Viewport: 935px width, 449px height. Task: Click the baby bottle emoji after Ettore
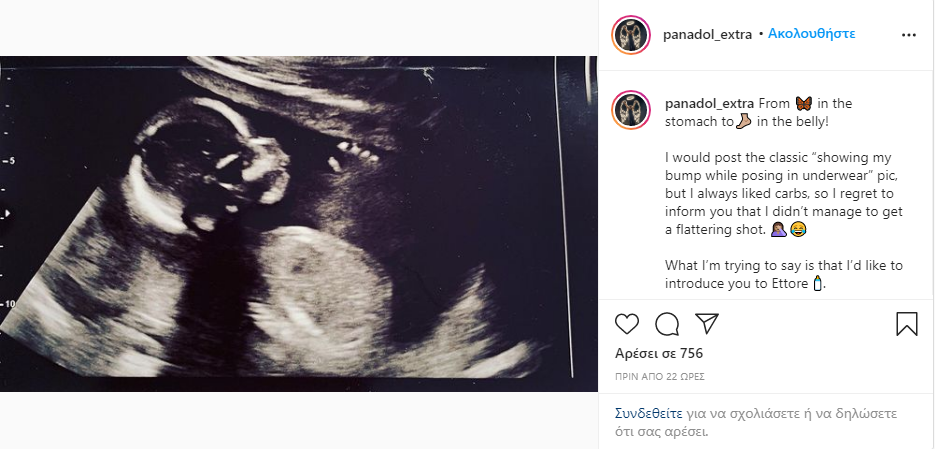[817, 285]
